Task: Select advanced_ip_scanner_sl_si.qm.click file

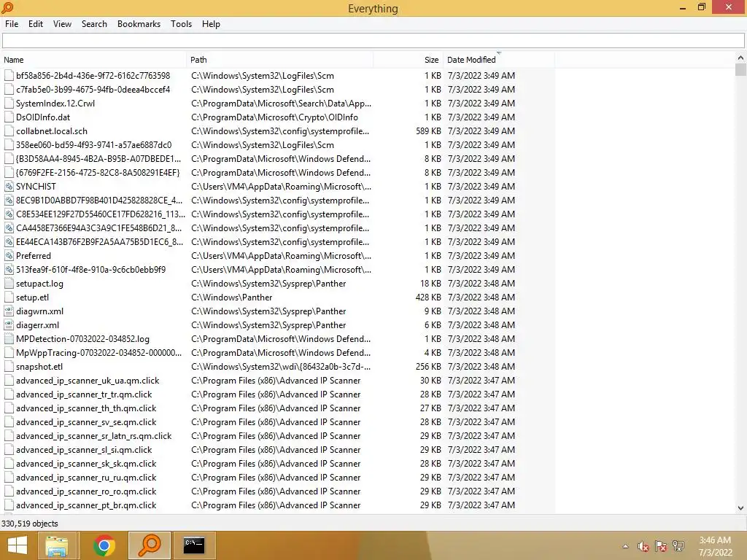Action: 84,449
